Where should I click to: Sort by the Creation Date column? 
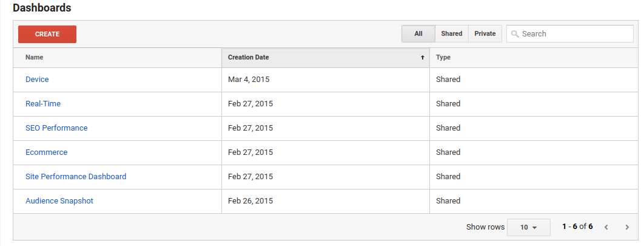(x=249, y=57)
